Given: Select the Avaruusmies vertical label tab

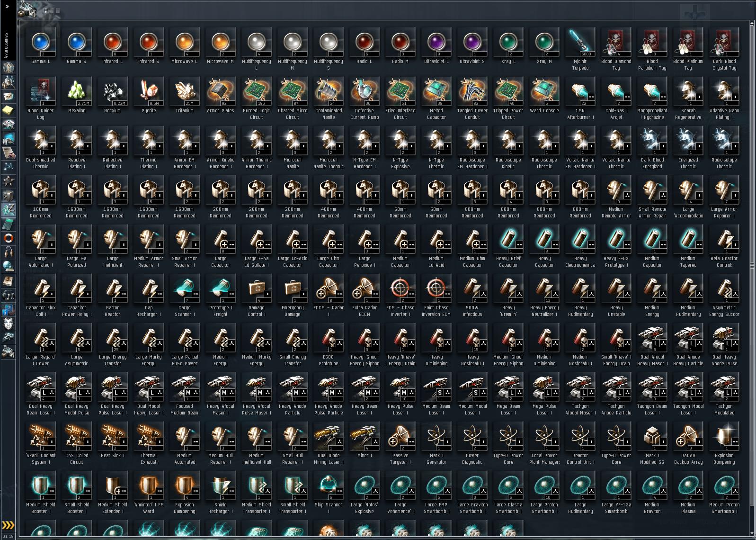Looking at the screenshot, I should point(6,45).
